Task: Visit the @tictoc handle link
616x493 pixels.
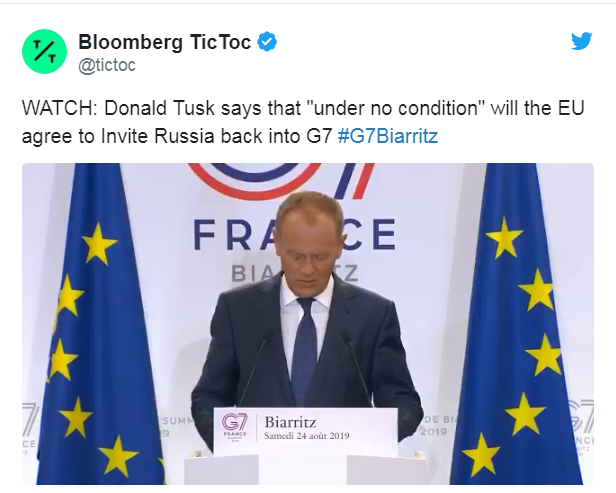Action: (107, 65)
